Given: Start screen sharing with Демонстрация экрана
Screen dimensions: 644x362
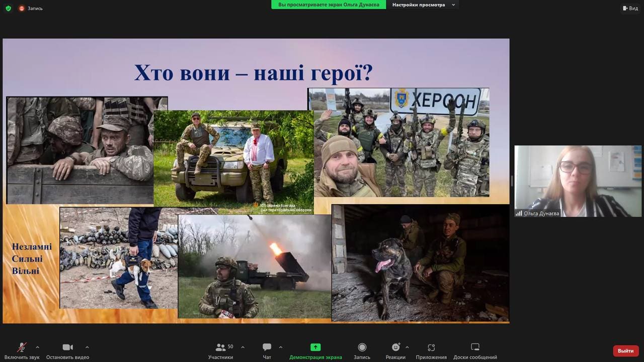Looking at the screenshot, I should coord(315,347).
